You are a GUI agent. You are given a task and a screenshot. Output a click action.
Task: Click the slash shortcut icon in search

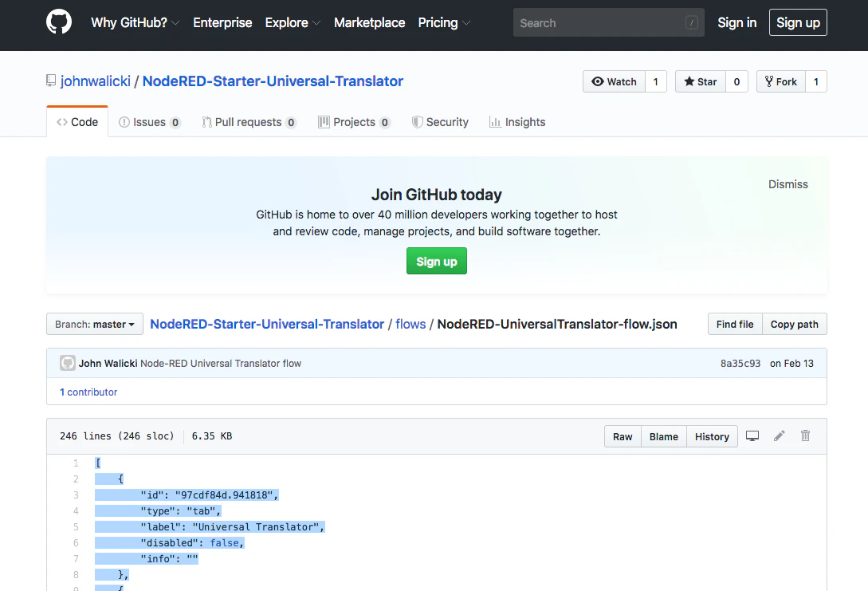coord(691,22)
